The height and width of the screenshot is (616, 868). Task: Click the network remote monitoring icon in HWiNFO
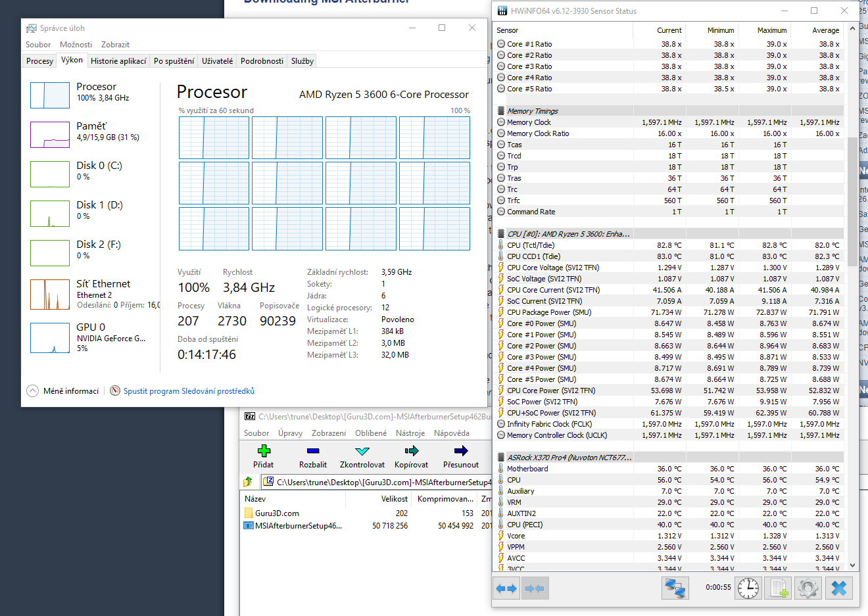click(x=675, y=588)
